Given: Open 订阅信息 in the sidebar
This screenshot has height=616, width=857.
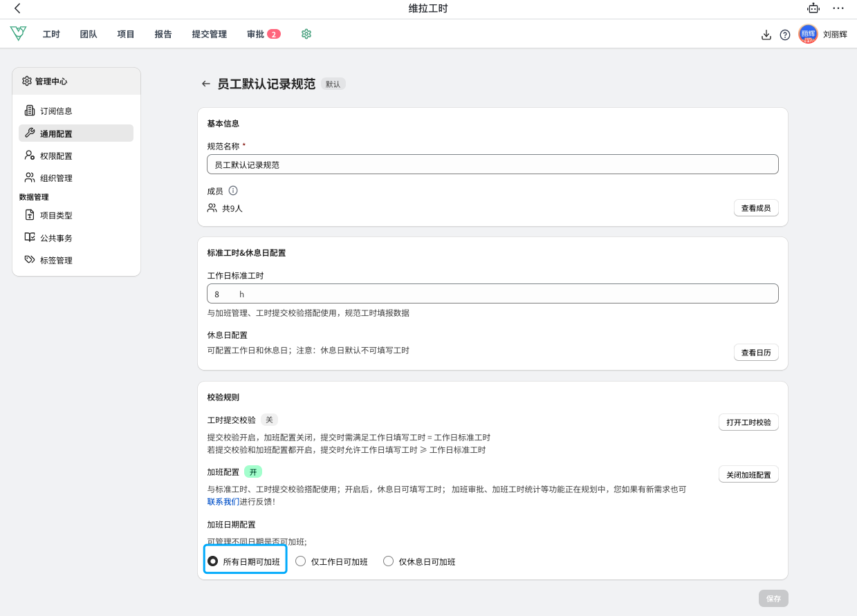Looking at the screenshot, I should pyautogui.click(x=55, y=111).
